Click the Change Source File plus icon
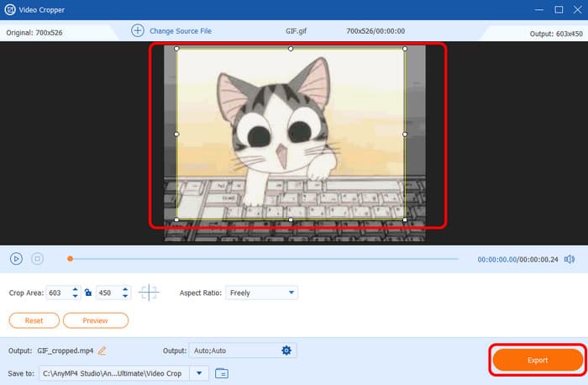Screen dimensions: 588x385 138,30
